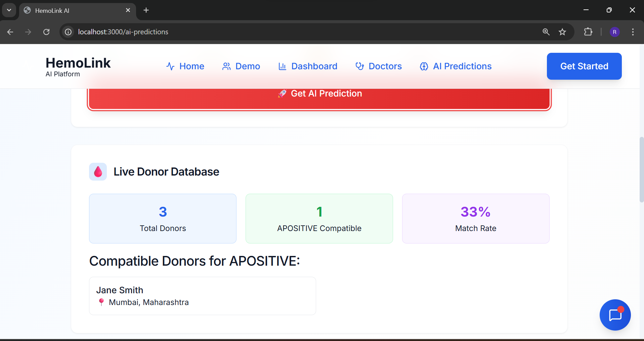The height and width of the screenshot is (341, 644).
Task: Click the 'Live Donor Database' heading
Action: click(166, 172)
